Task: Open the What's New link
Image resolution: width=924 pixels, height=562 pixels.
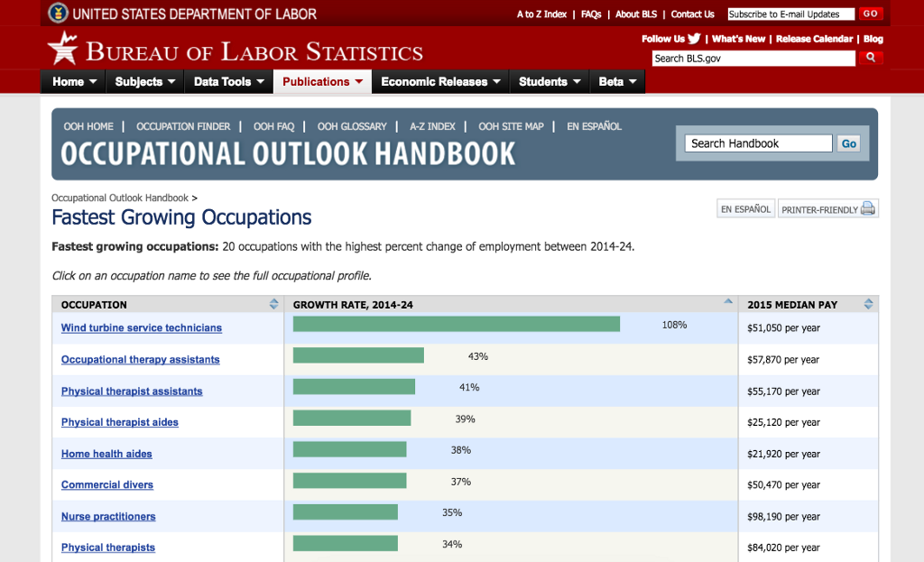Action: [738, 39]
